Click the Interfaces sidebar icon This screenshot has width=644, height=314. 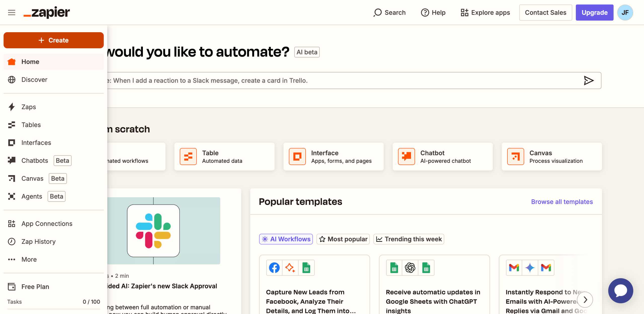pos(12,143)
